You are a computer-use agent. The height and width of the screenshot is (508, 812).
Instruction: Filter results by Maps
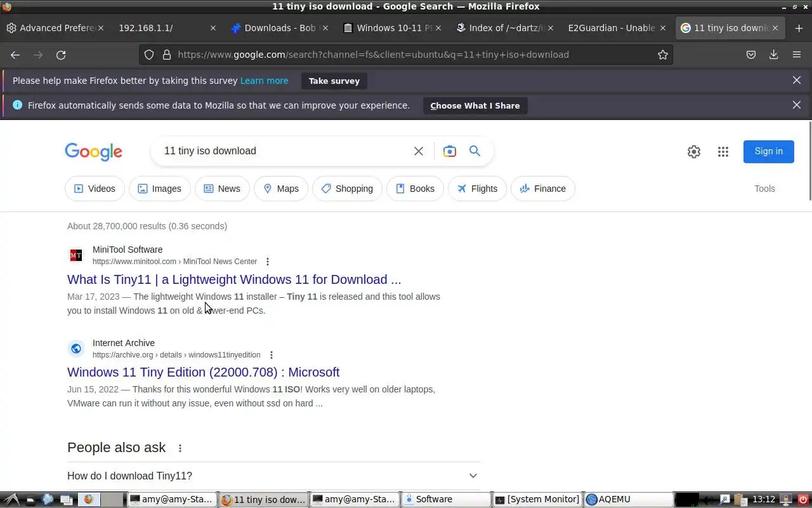(x=281, y=189)
